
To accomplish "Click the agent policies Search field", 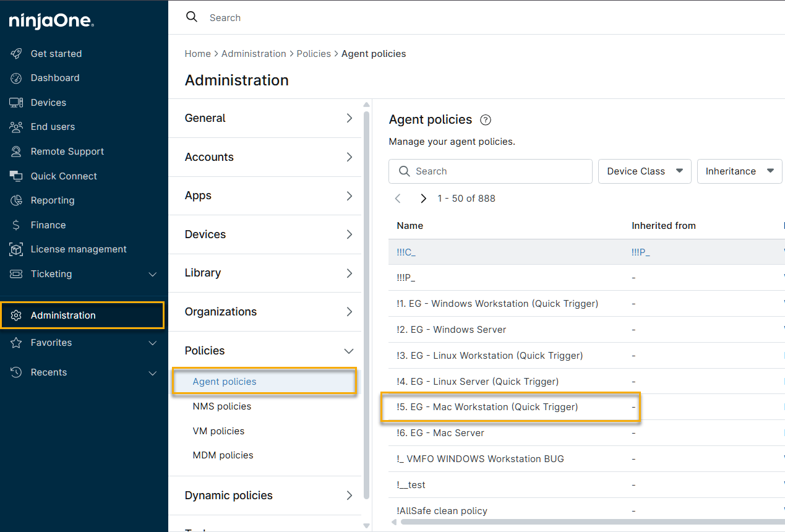I will (x=491, y=171).
